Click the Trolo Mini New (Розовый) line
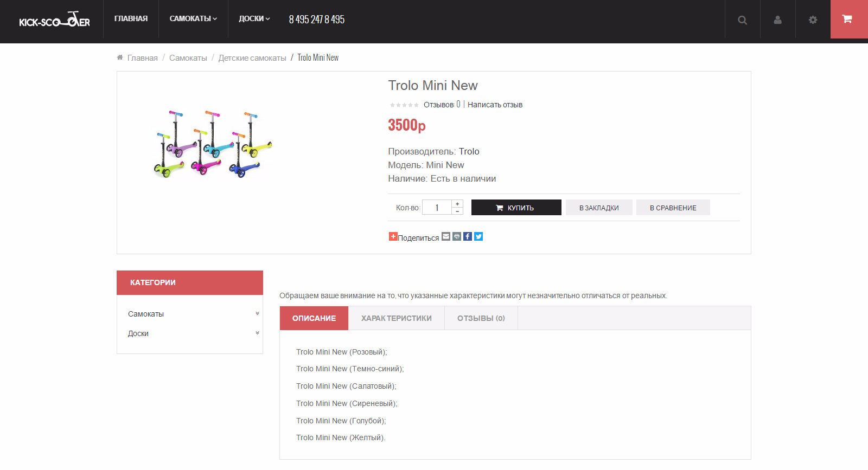This screenshot has height=470, width=868. tap(342, 352)
